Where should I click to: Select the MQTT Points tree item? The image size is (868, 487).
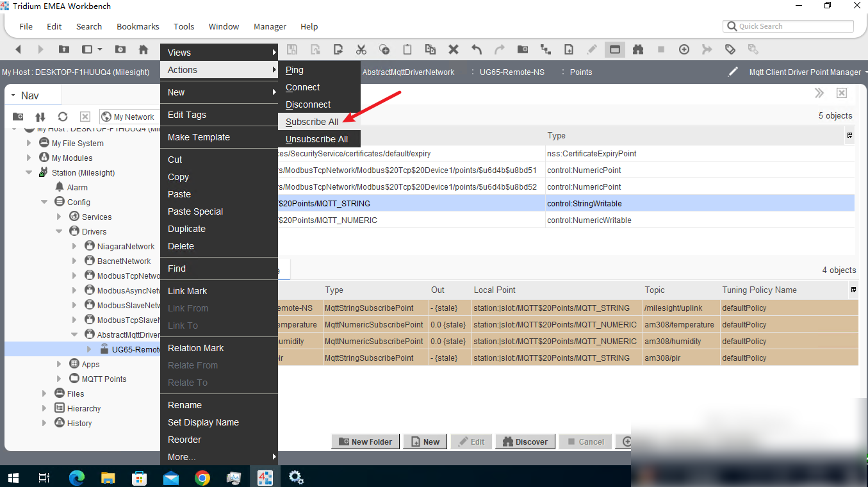click(104, 379)
